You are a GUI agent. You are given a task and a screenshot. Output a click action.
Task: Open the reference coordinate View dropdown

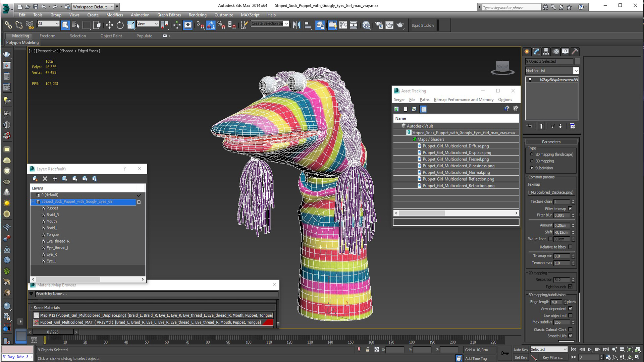pyautogui.click(x=147, y=23)
